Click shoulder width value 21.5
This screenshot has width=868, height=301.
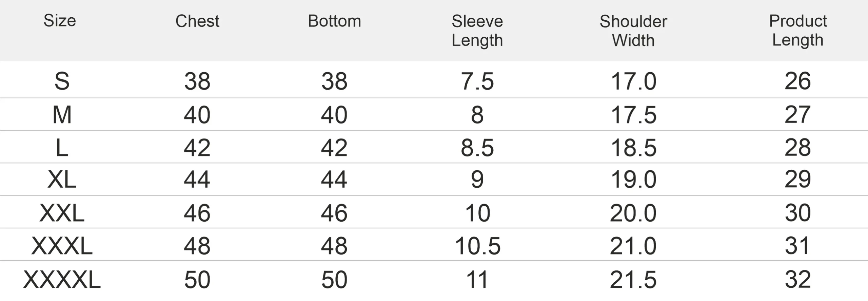pos(633,280)
